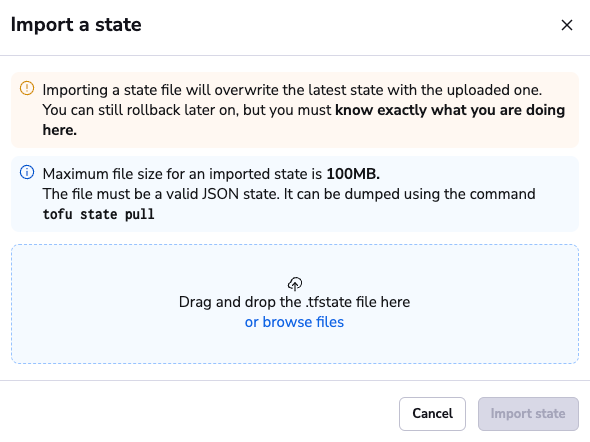Select the 'tofu state pull' command text
This screenshot has height=442, width=590.
98,214
